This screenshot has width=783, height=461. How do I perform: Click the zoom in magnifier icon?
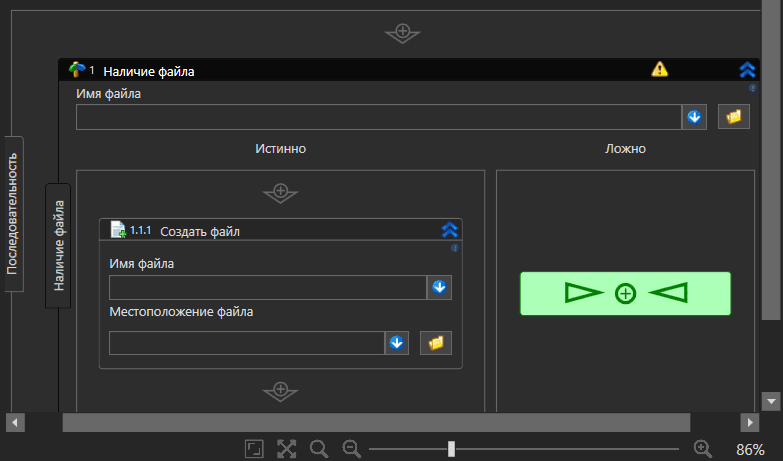tap(703, 449)
